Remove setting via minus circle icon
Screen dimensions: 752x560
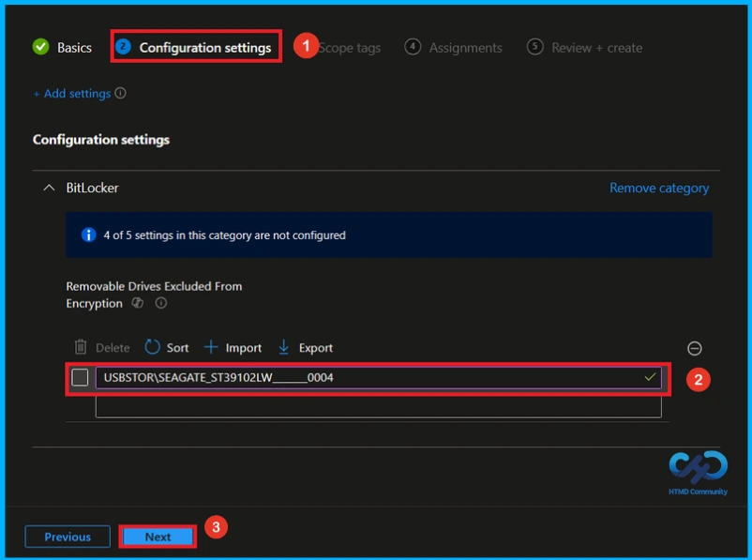[695, 348]
